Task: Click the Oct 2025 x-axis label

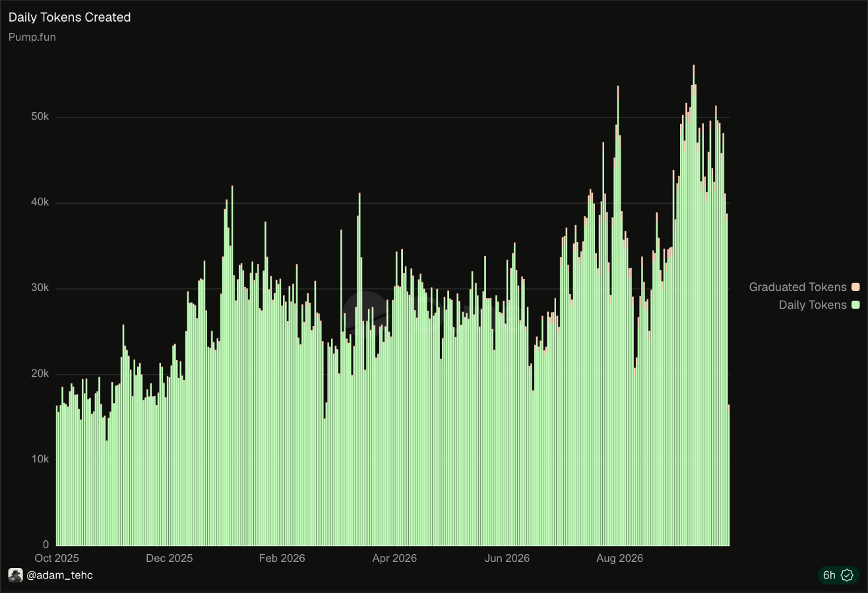Action: click(x=55, y=558)
